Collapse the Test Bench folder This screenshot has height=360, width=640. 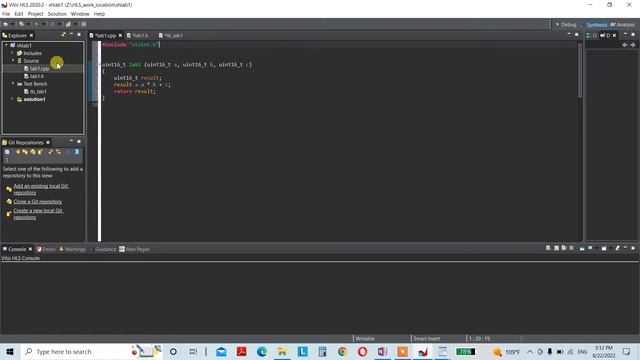(12, 84)
